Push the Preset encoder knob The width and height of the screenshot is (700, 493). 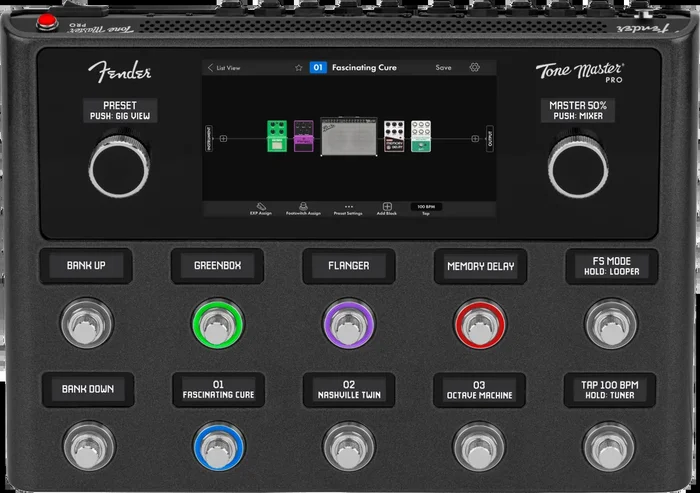119,168
